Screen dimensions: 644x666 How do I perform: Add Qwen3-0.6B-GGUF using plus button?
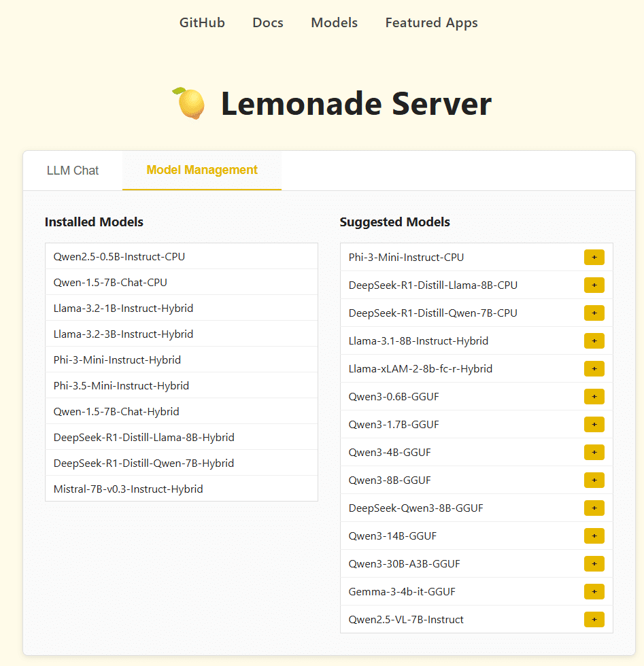(x=594, y=396)
